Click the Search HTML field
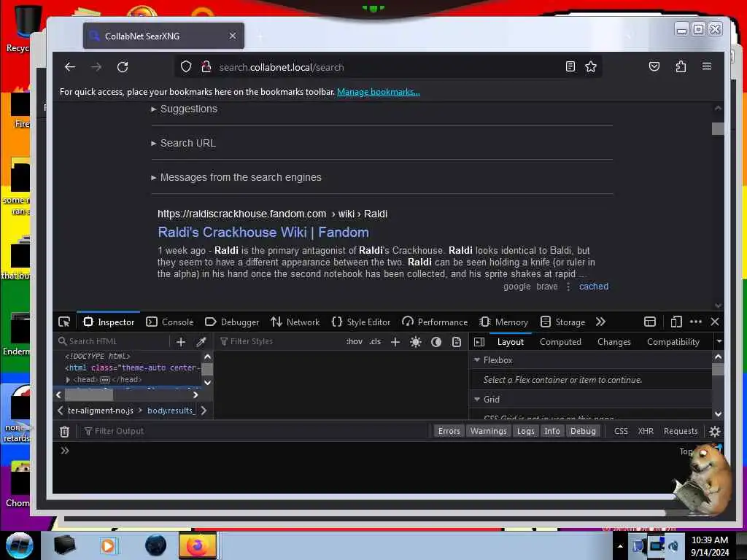Screen dimensions: 747x560 112,341
